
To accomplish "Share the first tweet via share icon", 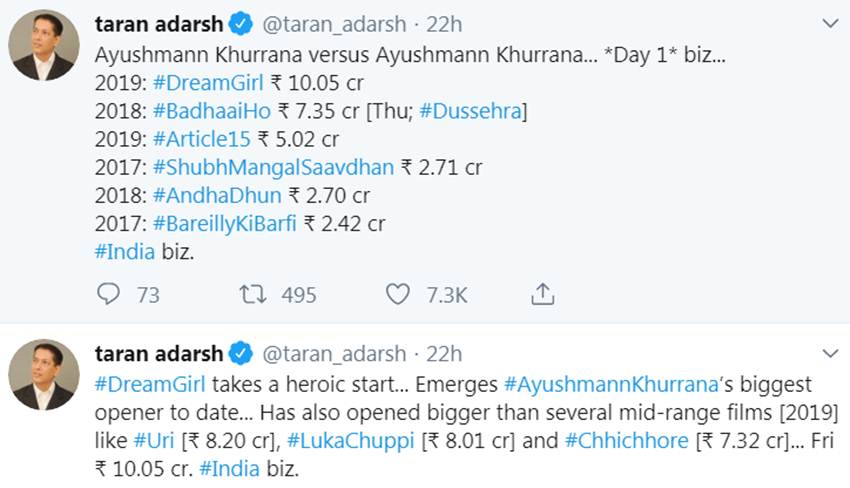I will [x=542, y=294].
